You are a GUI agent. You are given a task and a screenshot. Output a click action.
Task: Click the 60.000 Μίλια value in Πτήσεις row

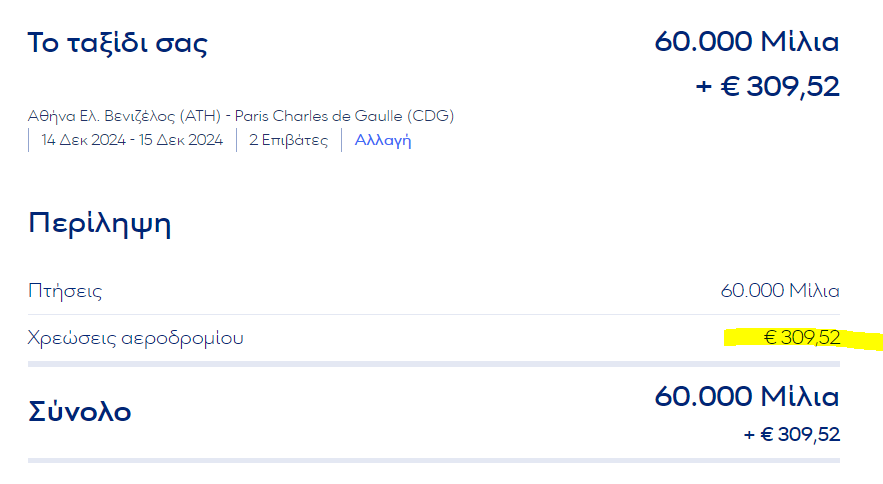[x=780, y=292]
